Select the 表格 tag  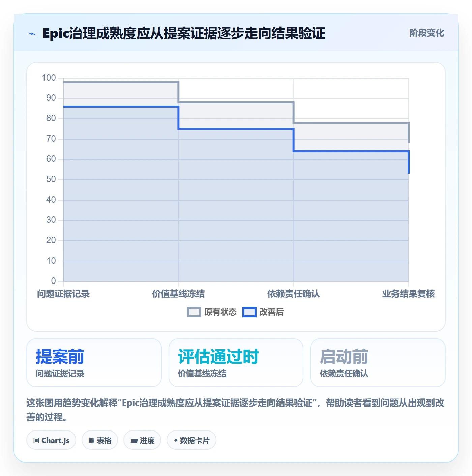100,440
